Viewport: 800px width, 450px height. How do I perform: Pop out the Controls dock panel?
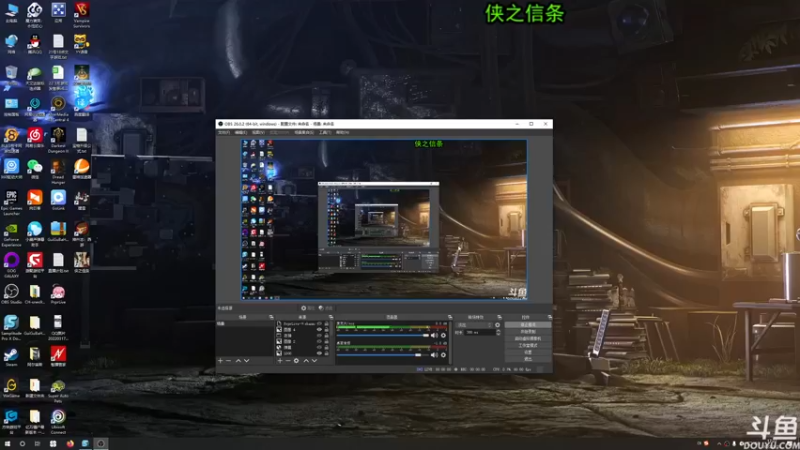550,317
